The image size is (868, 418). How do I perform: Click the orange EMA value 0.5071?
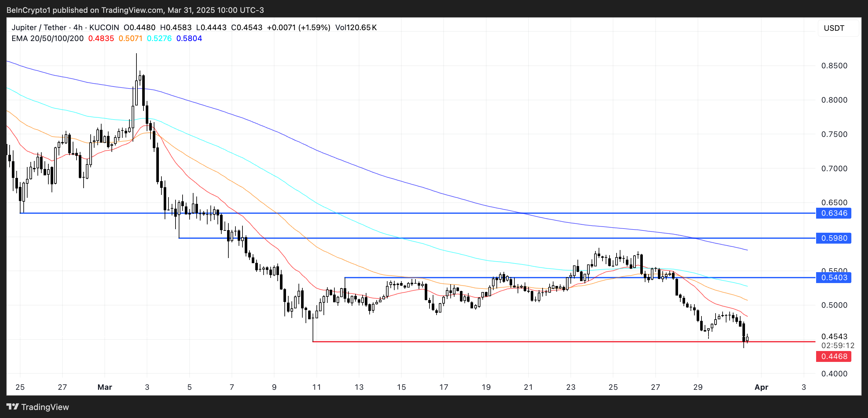pos(130,38)
